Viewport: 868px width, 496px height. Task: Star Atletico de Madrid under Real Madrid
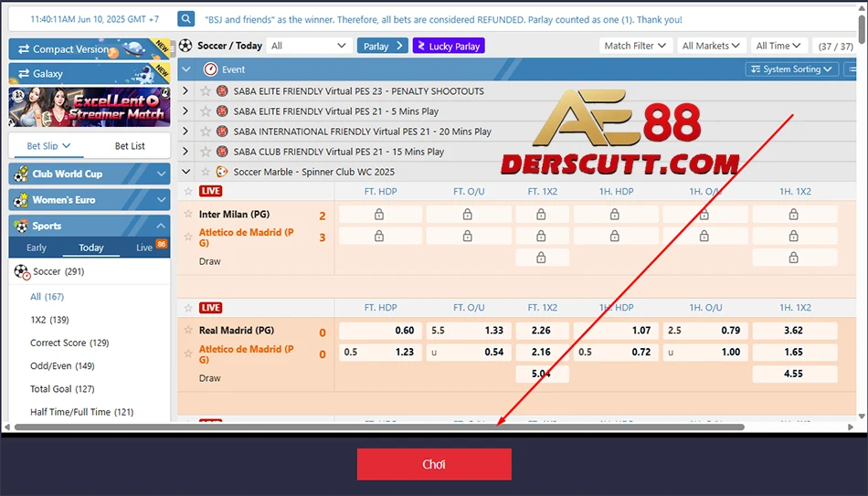point(188,354)
